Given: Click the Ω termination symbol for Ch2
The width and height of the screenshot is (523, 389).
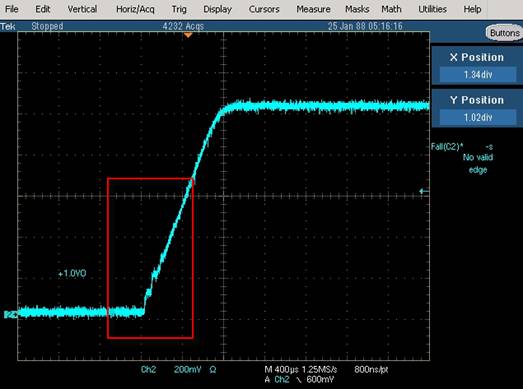Looking at the screenshot, I should pyautogui.click(x=213, y=370).
